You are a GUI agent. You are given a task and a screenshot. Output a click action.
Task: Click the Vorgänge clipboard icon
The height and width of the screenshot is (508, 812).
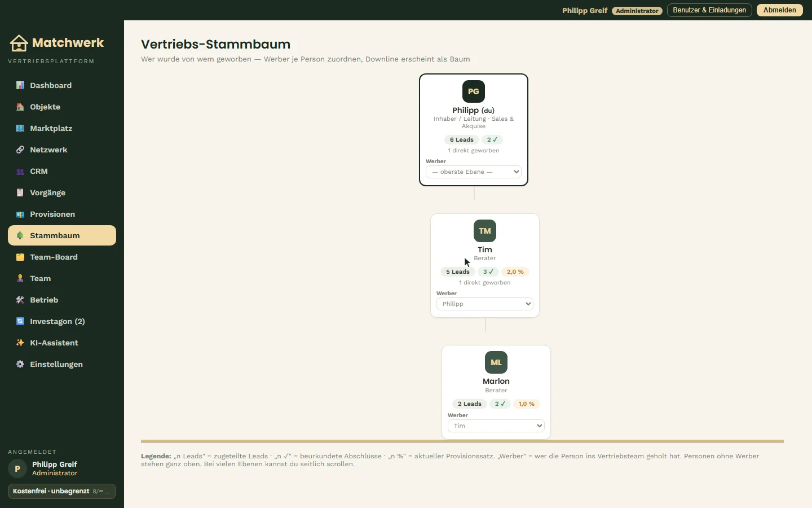20,192
